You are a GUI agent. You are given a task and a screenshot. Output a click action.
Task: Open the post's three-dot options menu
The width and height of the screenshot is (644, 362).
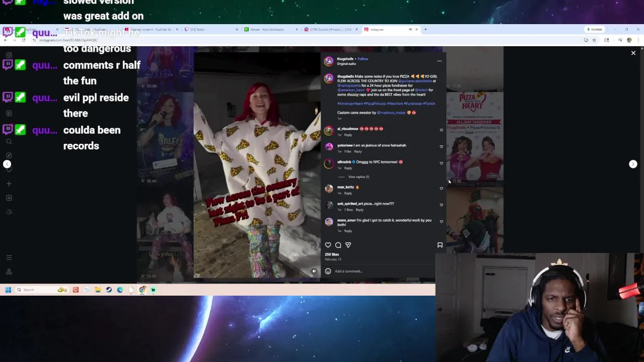coord(439,61)
